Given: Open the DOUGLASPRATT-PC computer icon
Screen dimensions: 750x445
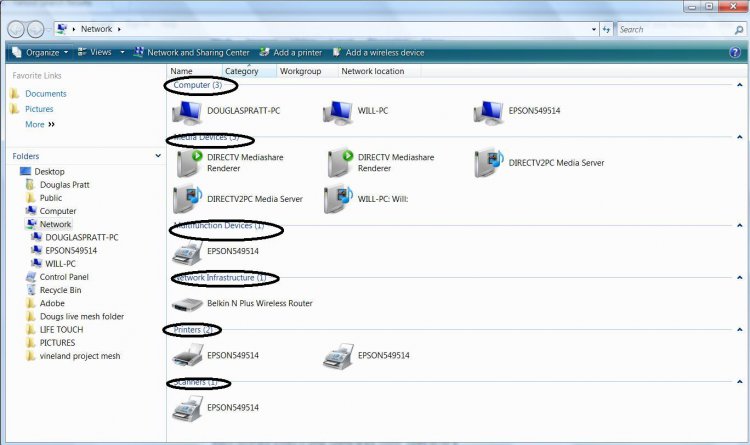Looking at the screenshot, I should pos(187,112).
